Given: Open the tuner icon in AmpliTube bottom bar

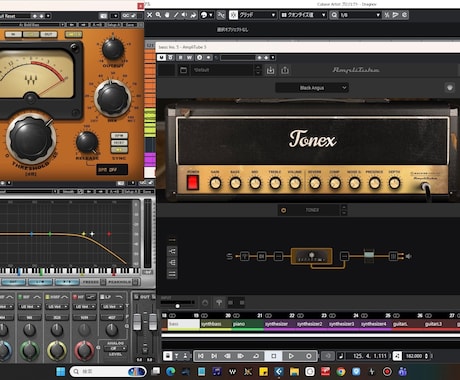Looking at the screenshot, I should point(219,303).
